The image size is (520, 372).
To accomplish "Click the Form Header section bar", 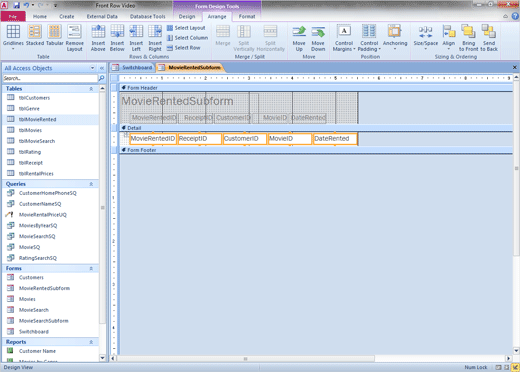I will click(316, 88).
